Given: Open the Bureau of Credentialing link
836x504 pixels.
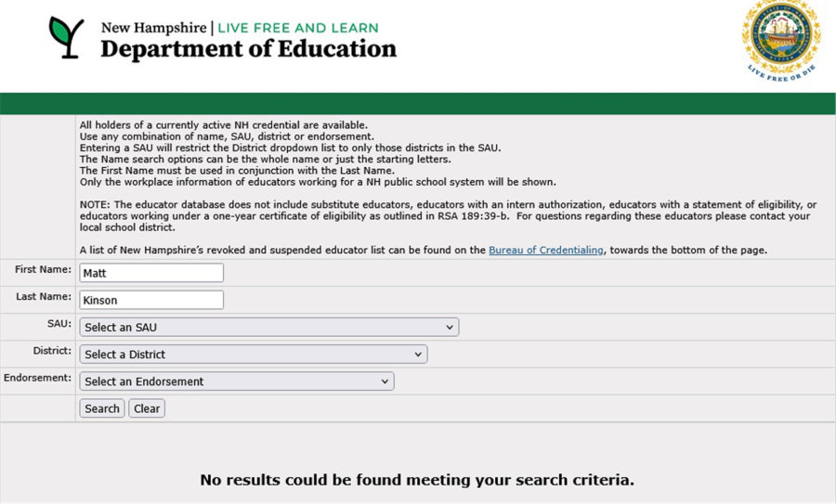Looking at the screenshot, I should coord(546,250).
